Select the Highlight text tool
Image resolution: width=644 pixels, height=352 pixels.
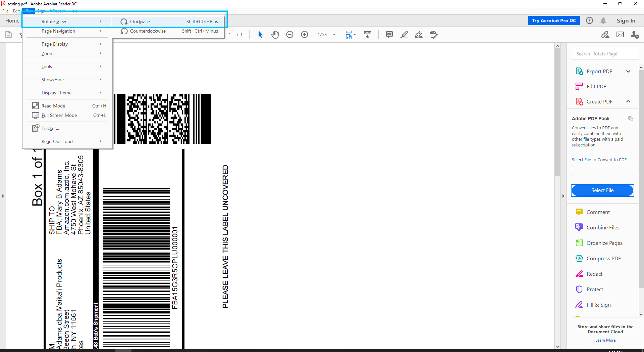point(404,35)
